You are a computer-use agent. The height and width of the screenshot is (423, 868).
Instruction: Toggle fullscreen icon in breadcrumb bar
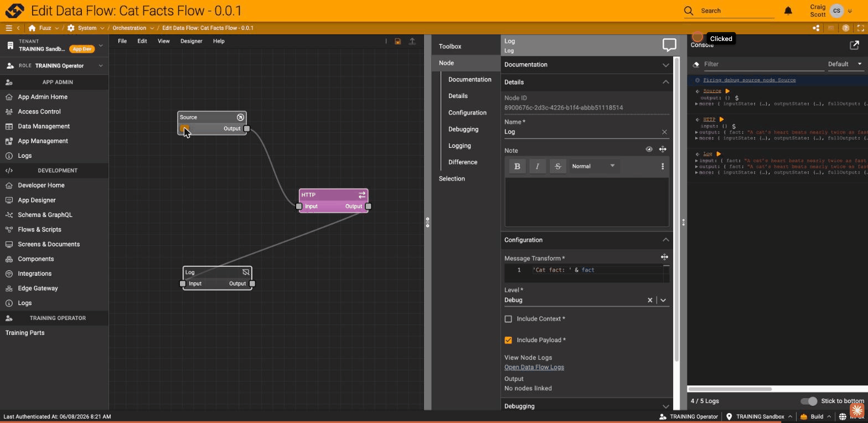click(x=861, y=28)
